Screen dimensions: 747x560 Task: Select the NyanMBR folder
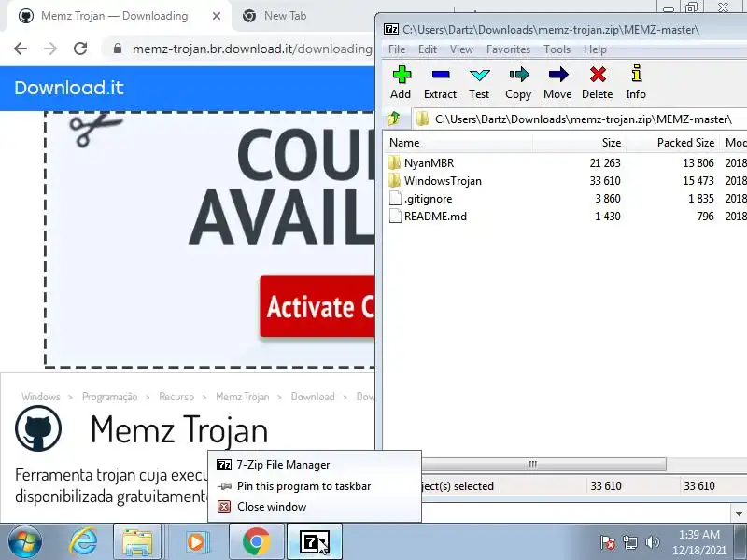pyautogui.click(x=429, y=162)
